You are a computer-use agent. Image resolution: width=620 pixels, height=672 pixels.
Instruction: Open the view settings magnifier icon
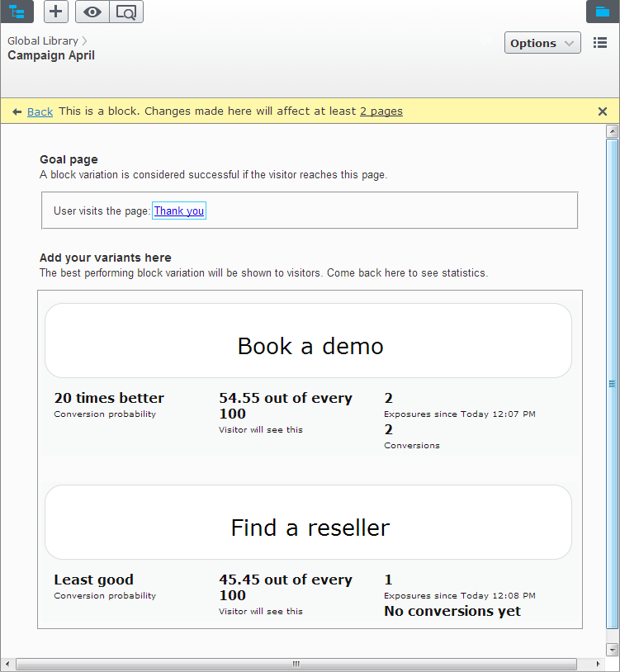tap(126, 12)
